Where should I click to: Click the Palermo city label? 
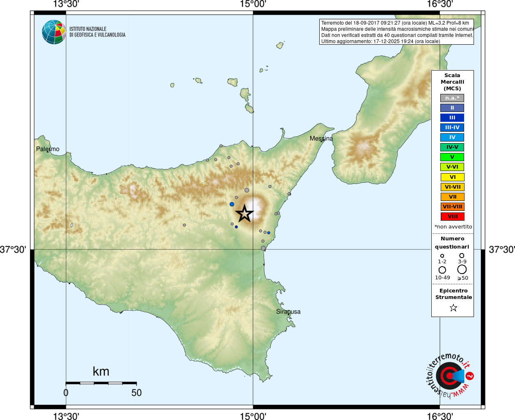click(48, 149)
